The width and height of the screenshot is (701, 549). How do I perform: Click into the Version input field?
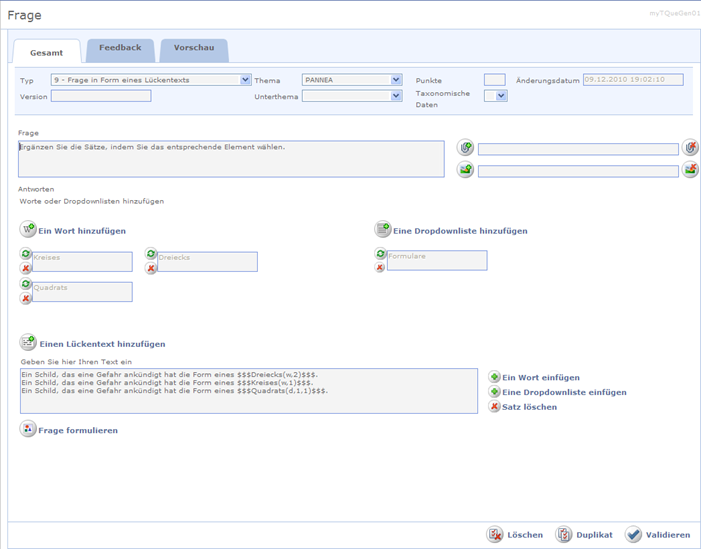(x=100, y=96)
